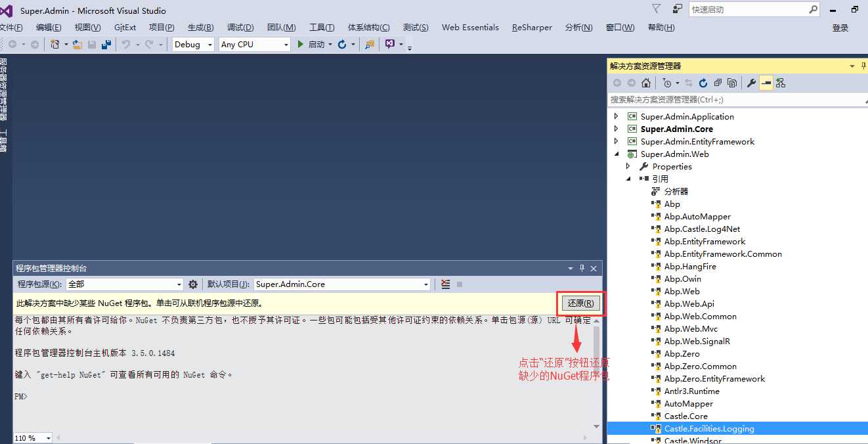Image resolution: width=868 pixels, height=444 pixels.
Task: Open the 工具箱 Toolbox side tab
Action: [x=3, y=141]
